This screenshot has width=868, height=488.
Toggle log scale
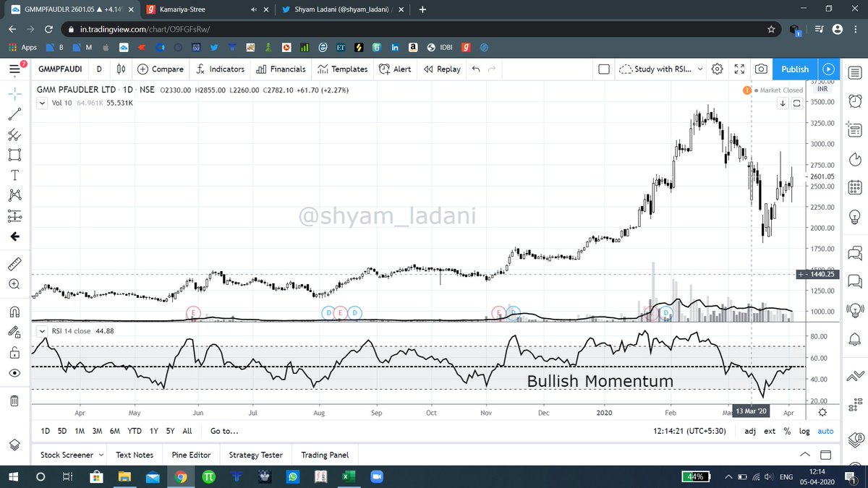pos(804,431)
